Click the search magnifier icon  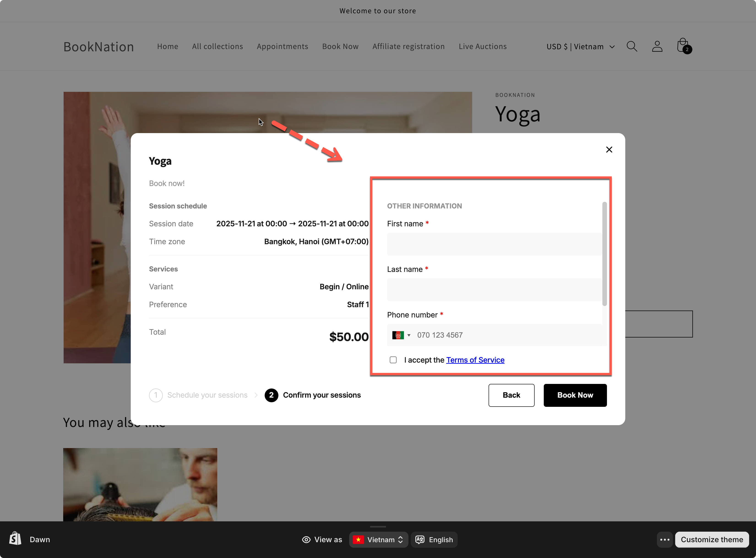click(x=631, y=46)
